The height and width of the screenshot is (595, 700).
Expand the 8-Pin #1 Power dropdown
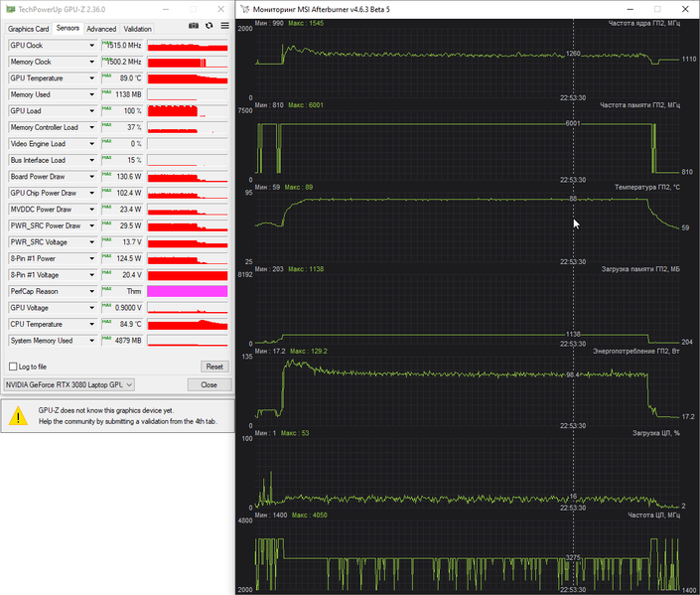[x=91, y=258]
